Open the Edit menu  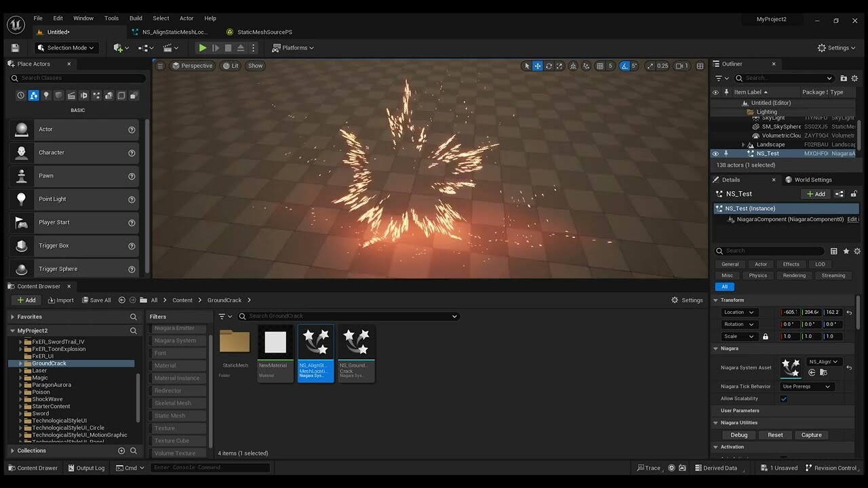tap(58, 18)
